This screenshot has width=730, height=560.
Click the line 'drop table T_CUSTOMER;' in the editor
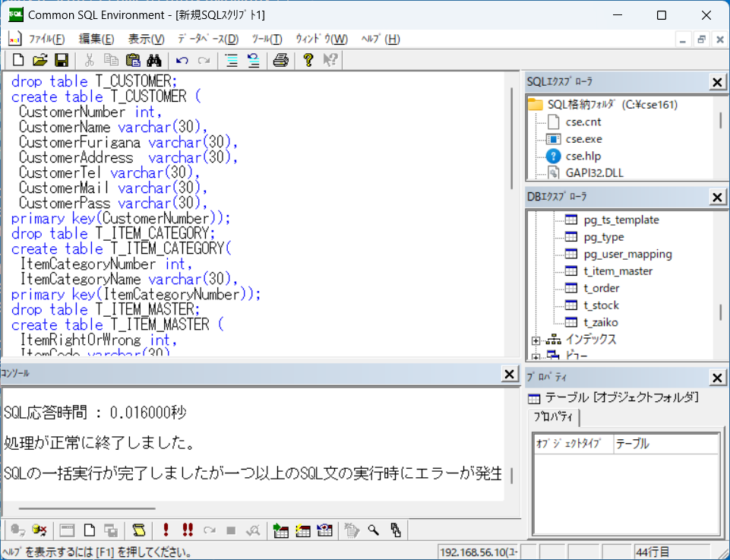94,81
